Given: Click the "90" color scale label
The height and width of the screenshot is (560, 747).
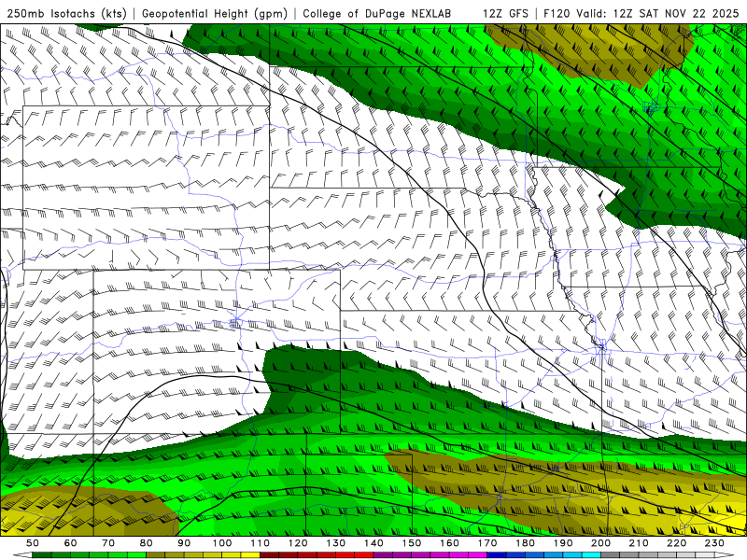Looking at the screenshot, I should tap(184, 543).
